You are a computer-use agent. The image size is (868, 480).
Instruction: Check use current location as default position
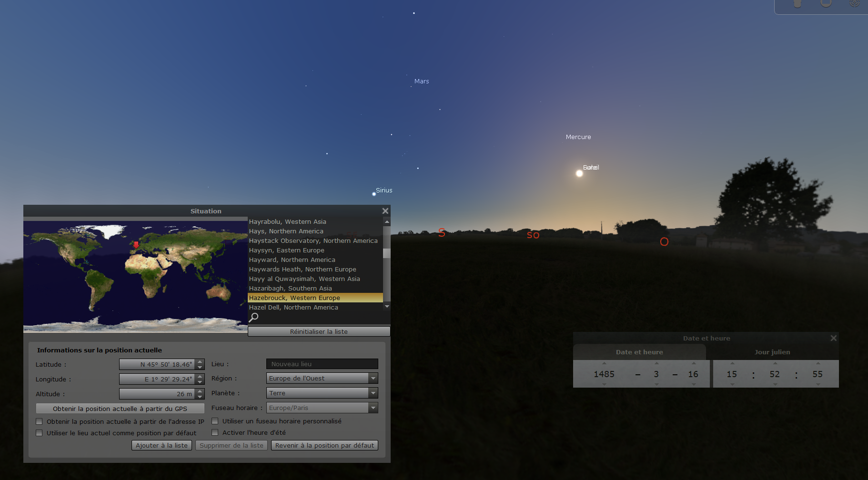pyautogui.click(x=40, y=433)
